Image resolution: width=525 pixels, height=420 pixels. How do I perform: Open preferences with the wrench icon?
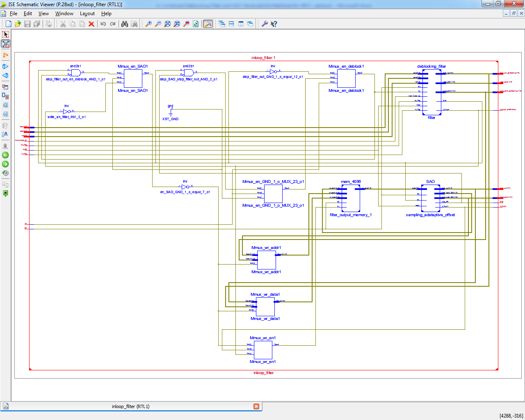coord(265,24)
